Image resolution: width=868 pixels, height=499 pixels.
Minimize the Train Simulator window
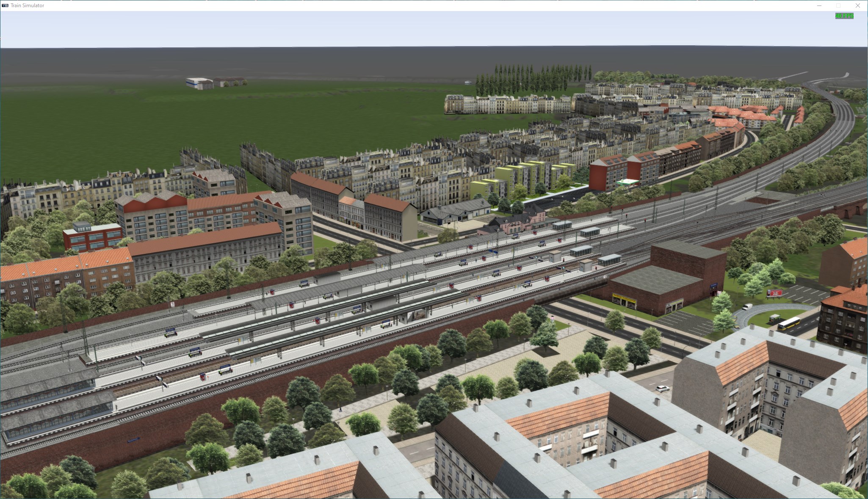pos(819,6)
